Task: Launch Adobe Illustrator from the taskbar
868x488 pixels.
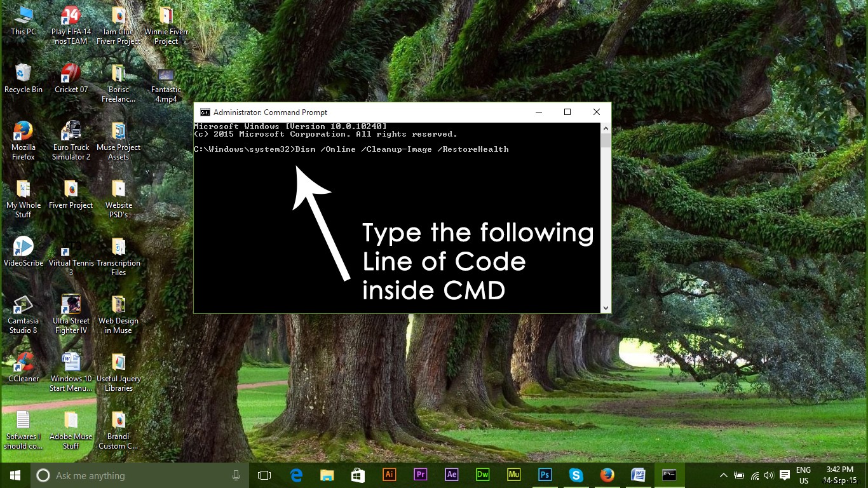Action: tap(389, 475)
